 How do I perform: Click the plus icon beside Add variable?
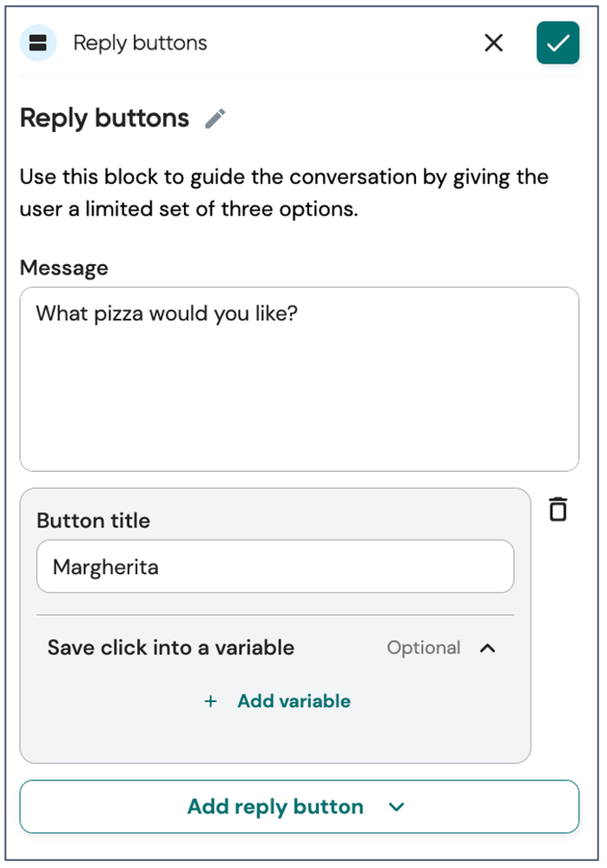pos(210,701)
